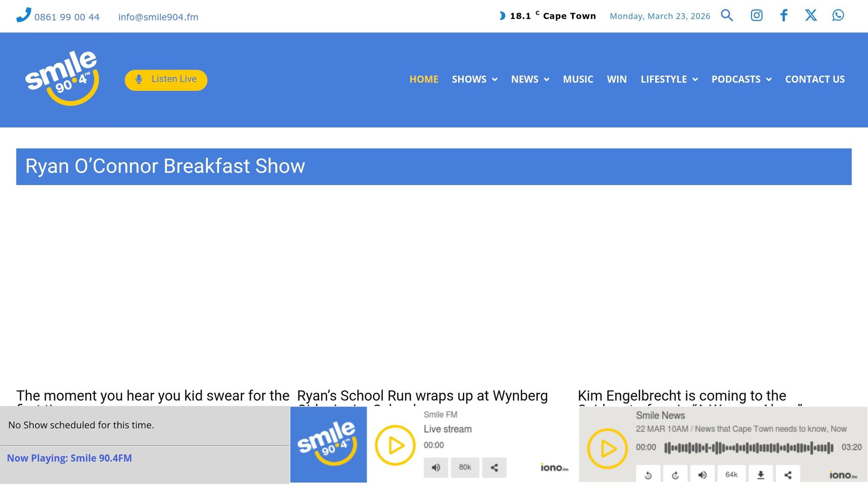Click the Listen Live button

(166, 80)
